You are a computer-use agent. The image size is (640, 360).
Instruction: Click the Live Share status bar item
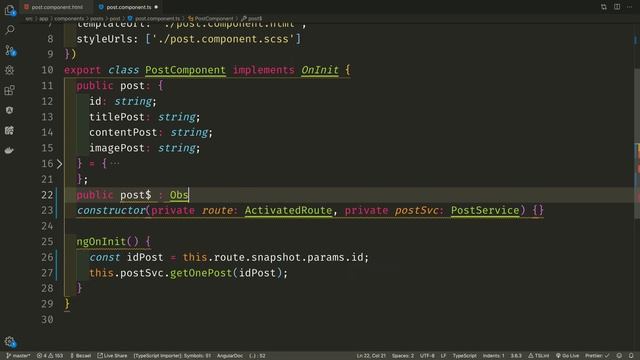(x=112, y=356)
